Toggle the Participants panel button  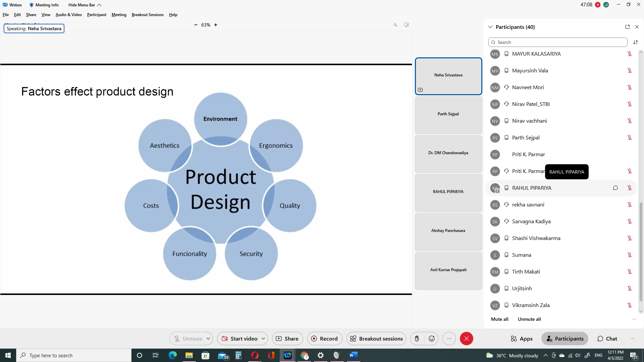click(x=565, y=339)
